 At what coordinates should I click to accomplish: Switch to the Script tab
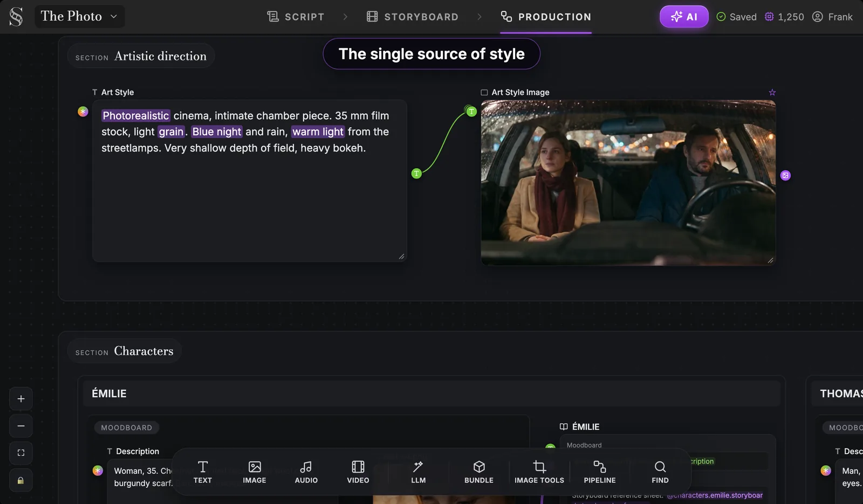(296, 17)
